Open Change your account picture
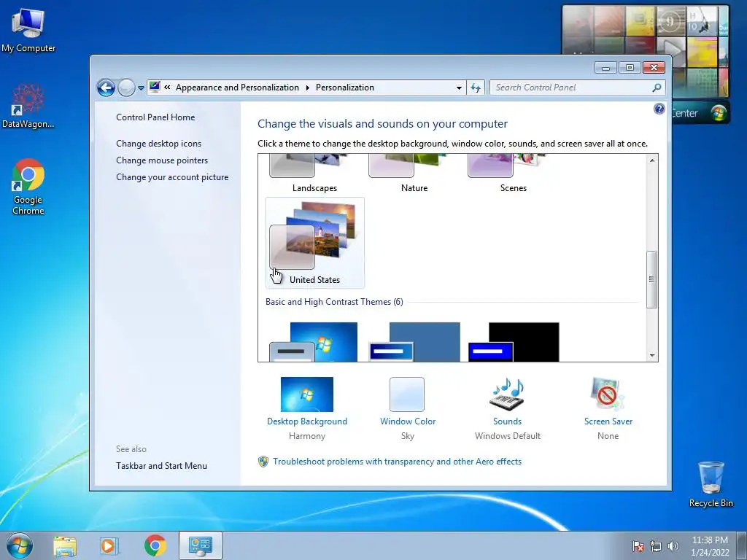This screenshot has height=560, width=747. (172, 177)
